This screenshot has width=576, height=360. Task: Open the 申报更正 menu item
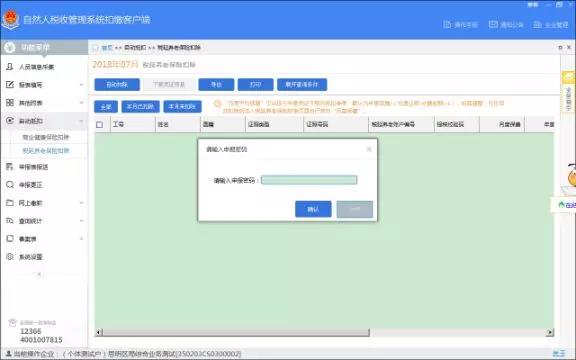30,185
